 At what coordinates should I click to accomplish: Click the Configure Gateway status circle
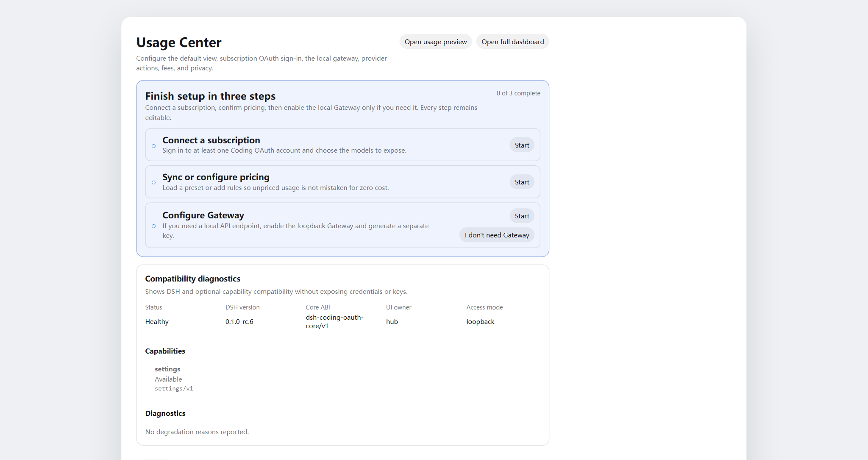(x=153, y=226)
